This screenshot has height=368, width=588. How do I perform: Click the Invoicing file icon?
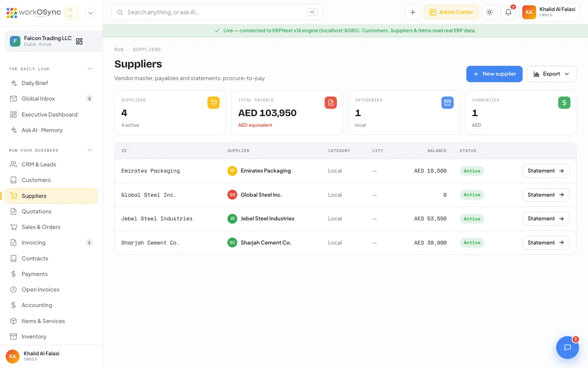click(13, 242)
